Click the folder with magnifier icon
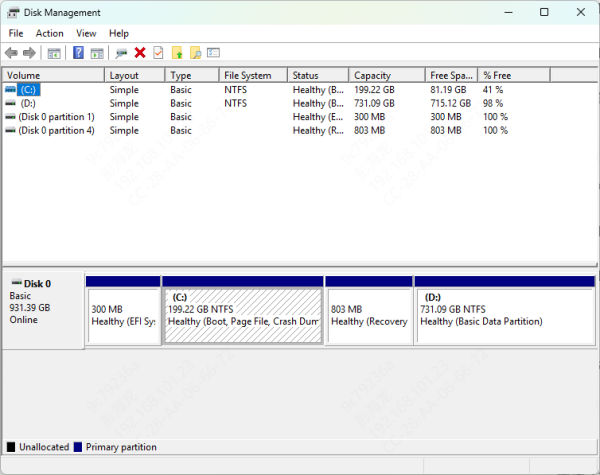Viewport: 600px width, 475px height. 196,53
